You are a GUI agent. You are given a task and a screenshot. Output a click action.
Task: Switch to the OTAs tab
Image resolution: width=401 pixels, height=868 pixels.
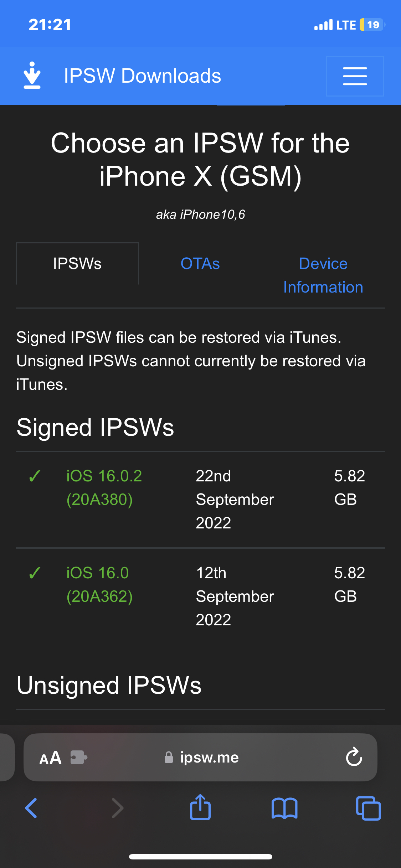[x=200, y=264]
